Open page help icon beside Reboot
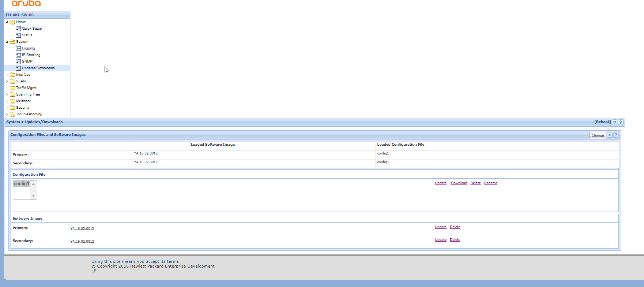 [621, 122]
